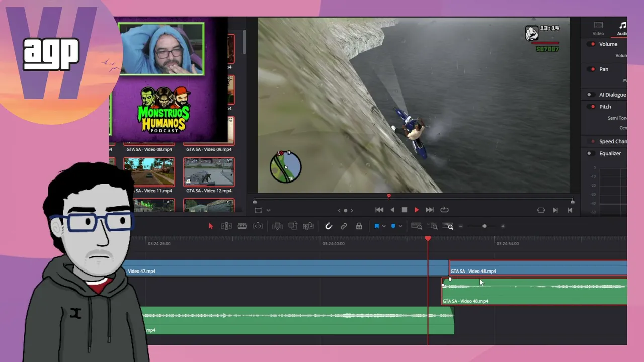Enable the AI Dialogue toggle

pyautogui.click(x=589, y=95)
